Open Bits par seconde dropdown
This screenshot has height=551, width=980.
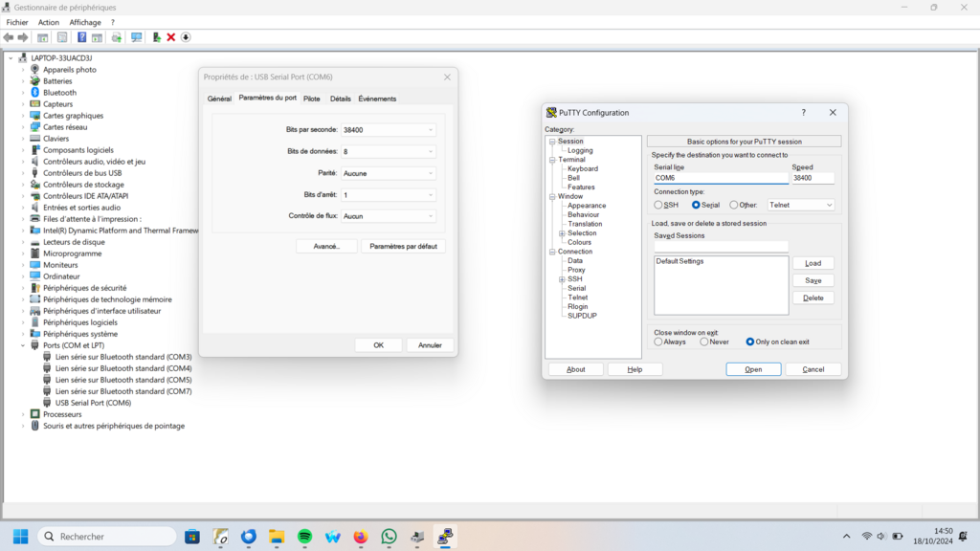tap(389, 130)
